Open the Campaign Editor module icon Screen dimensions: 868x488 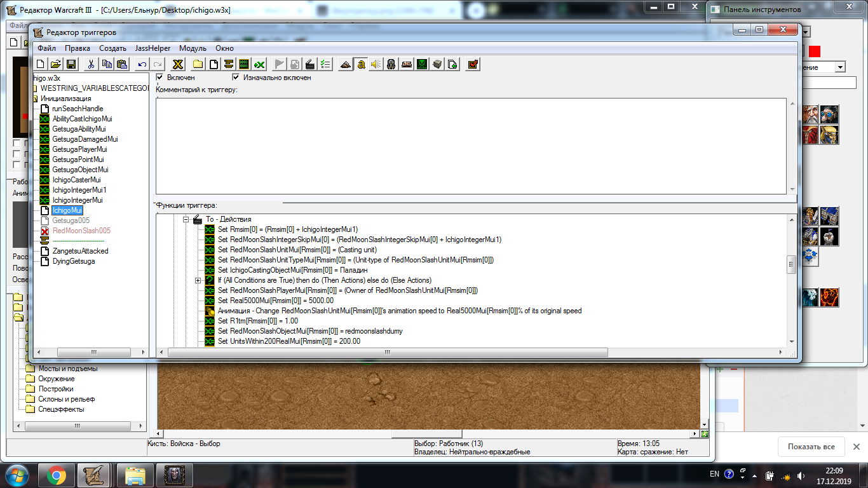point(407,64)
